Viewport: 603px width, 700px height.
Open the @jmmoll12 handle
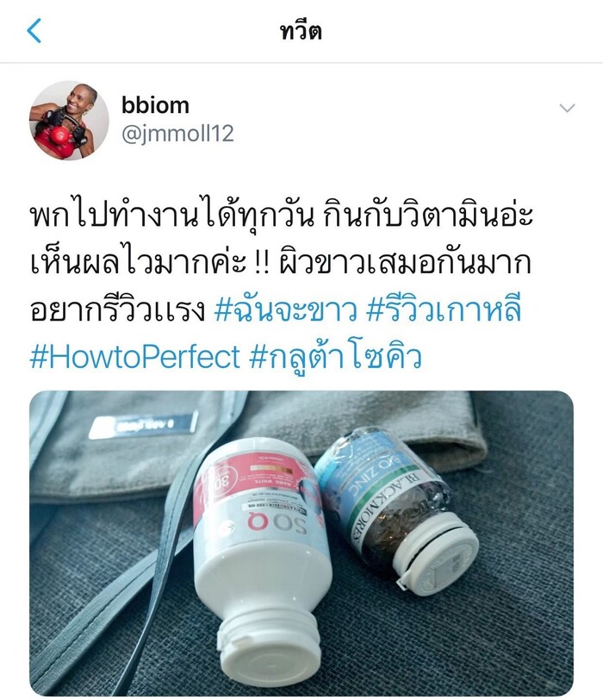[177, 134]
